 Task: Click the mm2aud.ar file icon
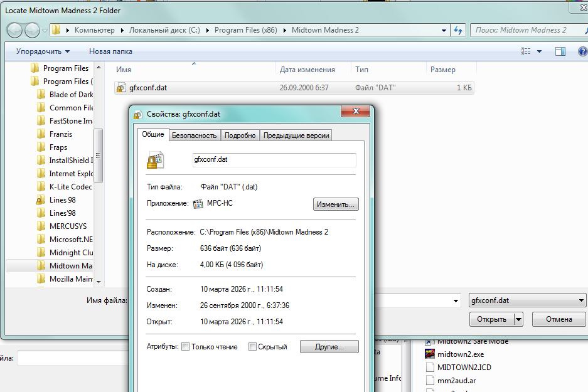pos(430,380)
